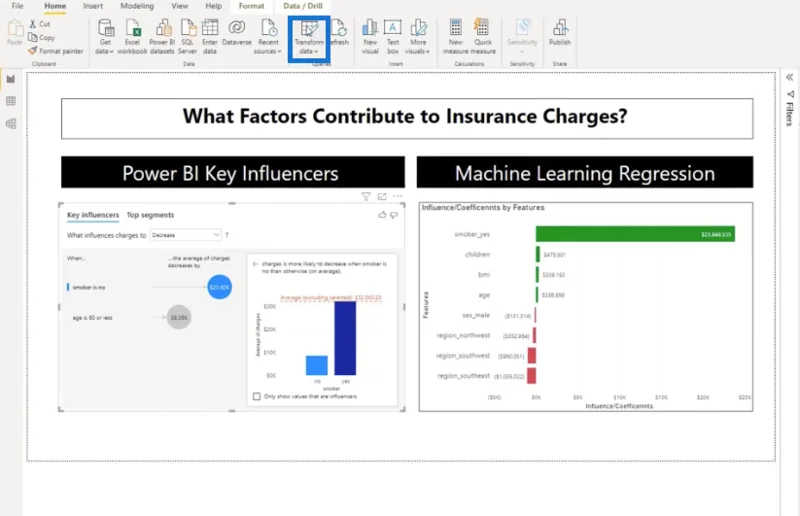Image resolution: width=800 pixels, height=516 pixels.
Task: Add a Text box
Action: 393,36
